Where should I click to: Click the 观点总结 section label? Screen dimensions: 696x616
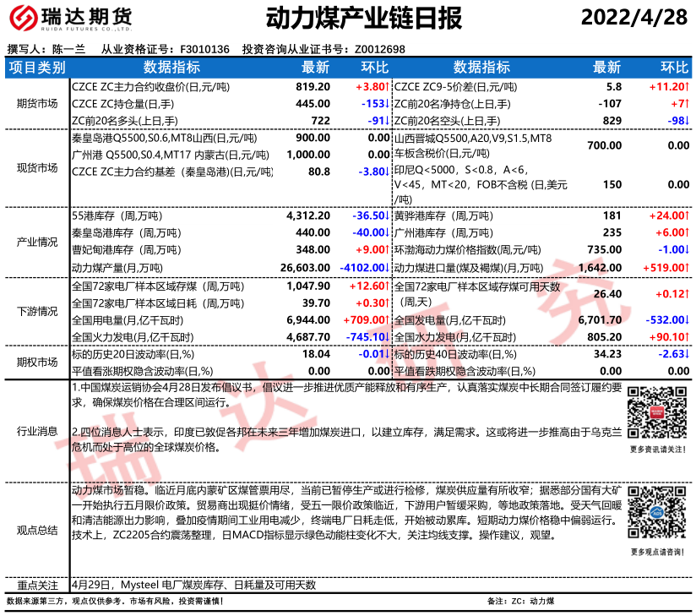coord(37,530)
